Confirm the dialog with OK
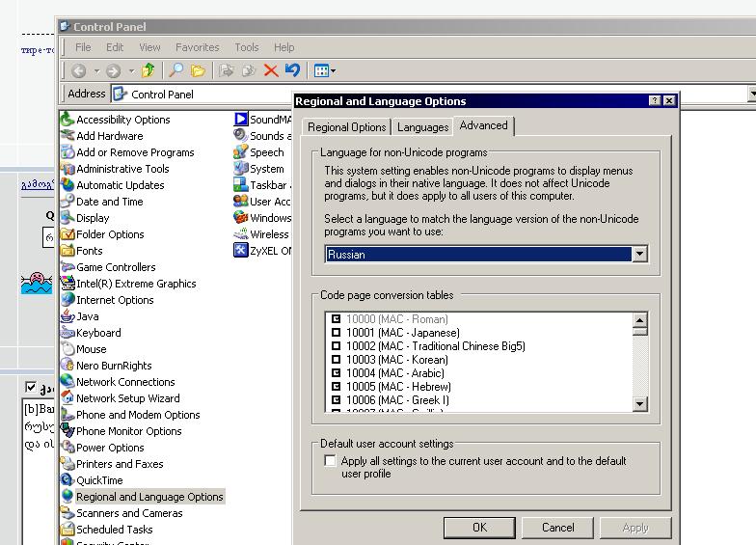 (480, 528)
